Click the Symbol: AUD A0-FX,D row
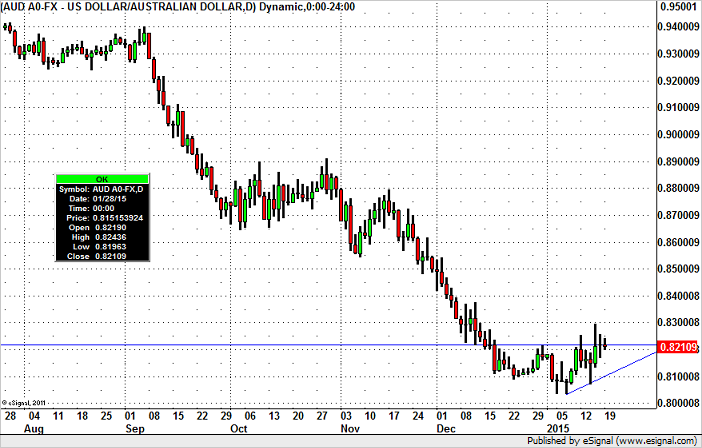The width and height of the screenshot is (702, 448). click(x=102, y=189)
